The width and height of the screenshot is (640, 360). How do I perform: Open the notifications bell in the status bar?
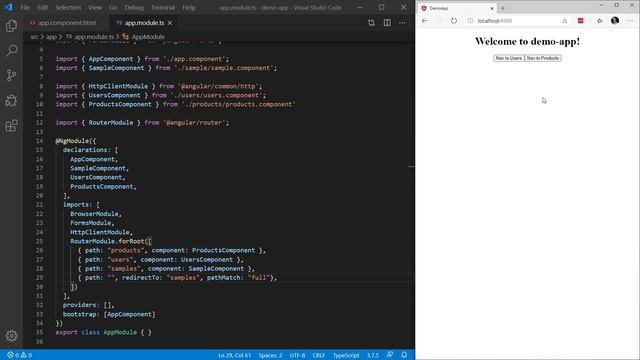(x=404, y=355)
